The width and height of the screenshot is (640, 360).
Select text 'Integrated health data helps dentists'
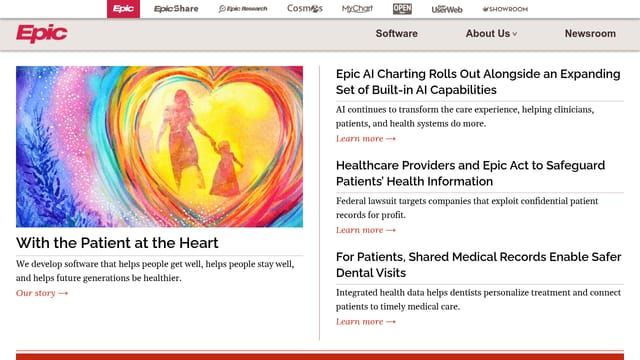pos(409,293)
